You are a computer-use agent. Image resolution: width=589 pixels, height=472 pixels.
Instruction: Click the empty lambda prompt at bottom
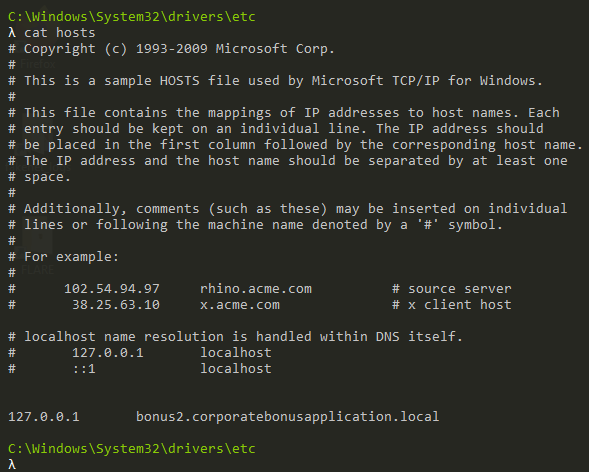(x=12, y=464)
